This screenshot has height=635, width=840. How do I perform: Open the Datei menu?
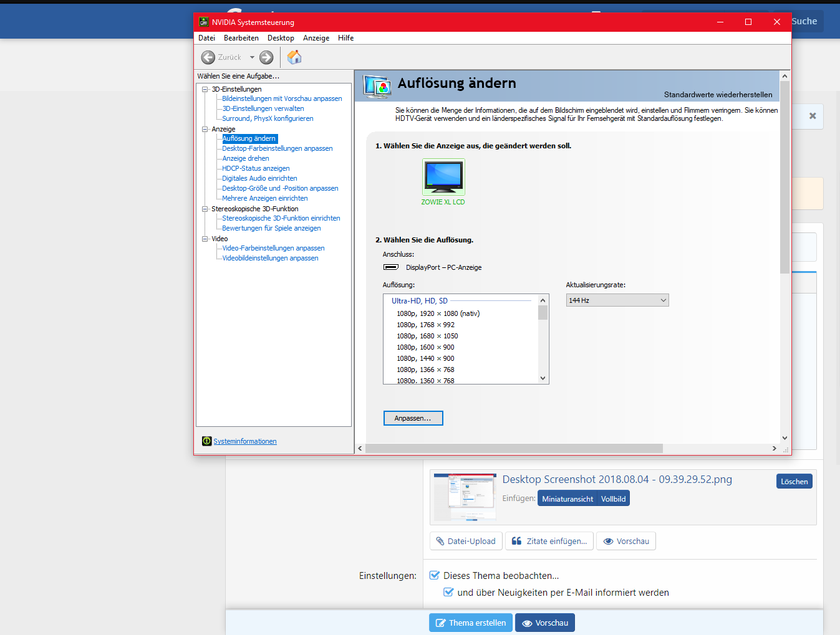tap(206, 38)
